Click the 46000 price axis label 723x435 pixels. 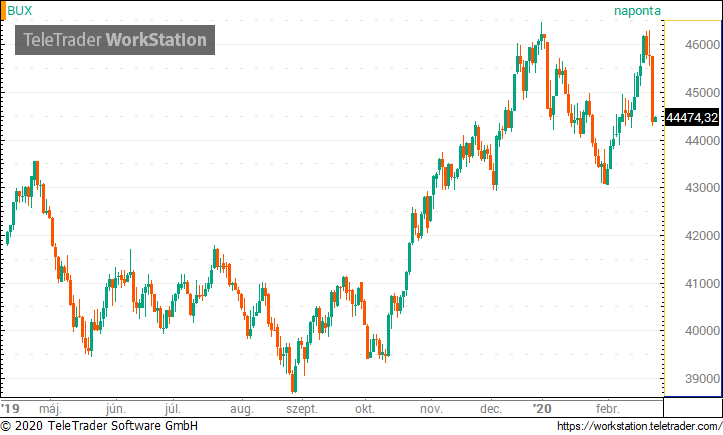point(702,45)
